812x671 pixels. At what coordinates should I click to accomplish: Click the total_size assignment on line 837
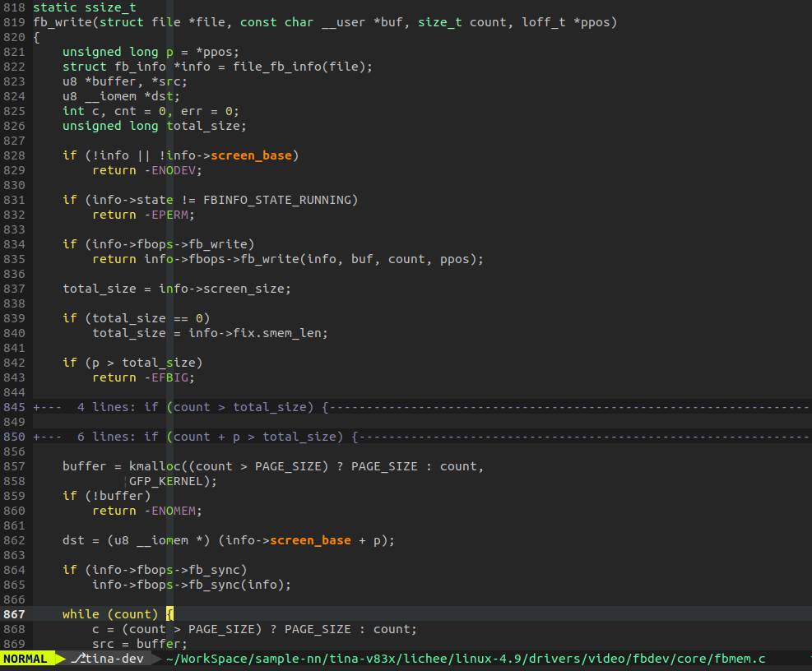pyautogui.click(x=123, y=288)
